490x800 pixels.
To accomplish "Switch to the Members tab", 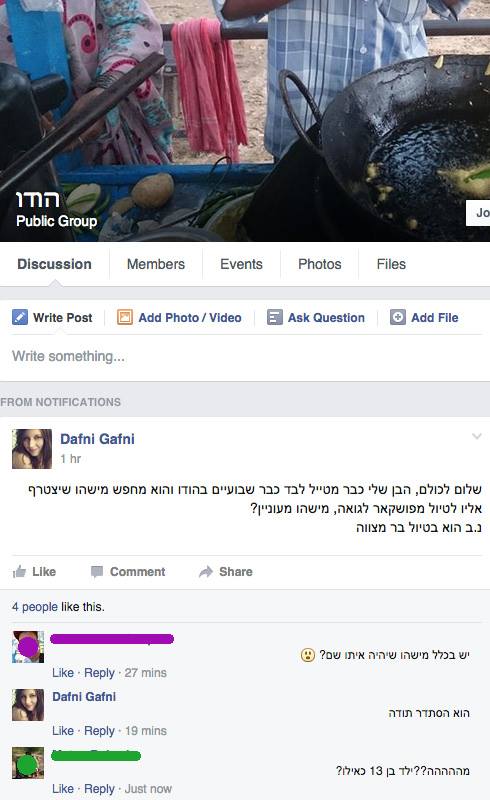I will (x=156, y=264).
